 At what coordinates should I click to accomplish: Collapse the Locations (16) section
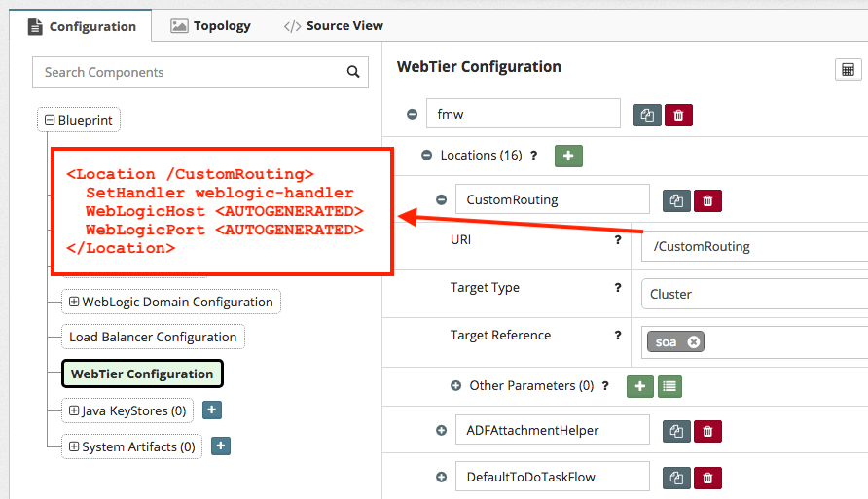pyautogui.click(x=426, y=156)
